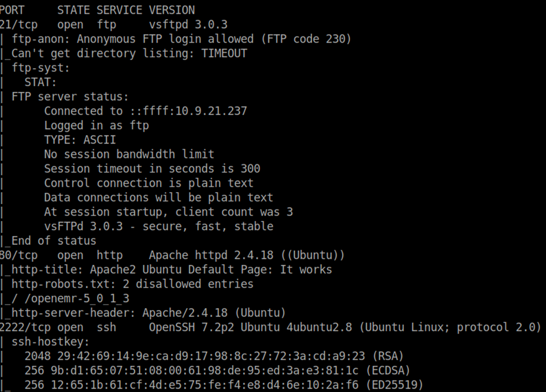Click the directory listing TIMEOUT message
This screenshot has height=392, width=546.
coord(129,53)
